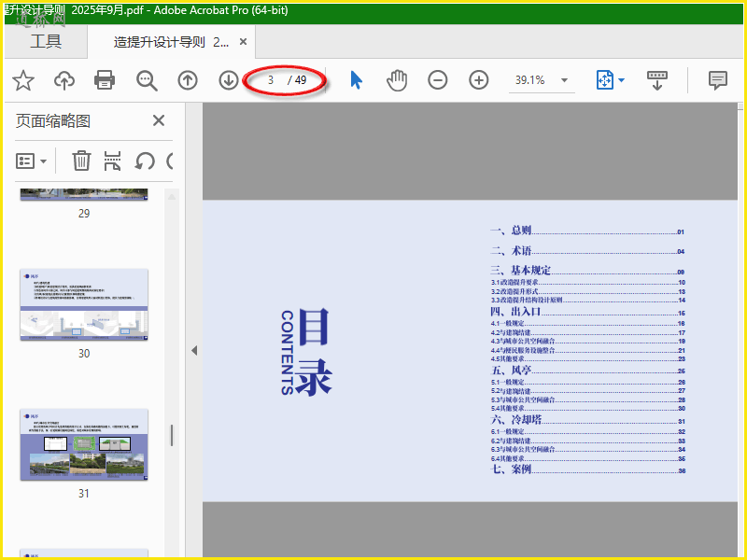Click contents entry 六、冷却塔
This screenshot has width=747, height=560.
tap(587, 420)
